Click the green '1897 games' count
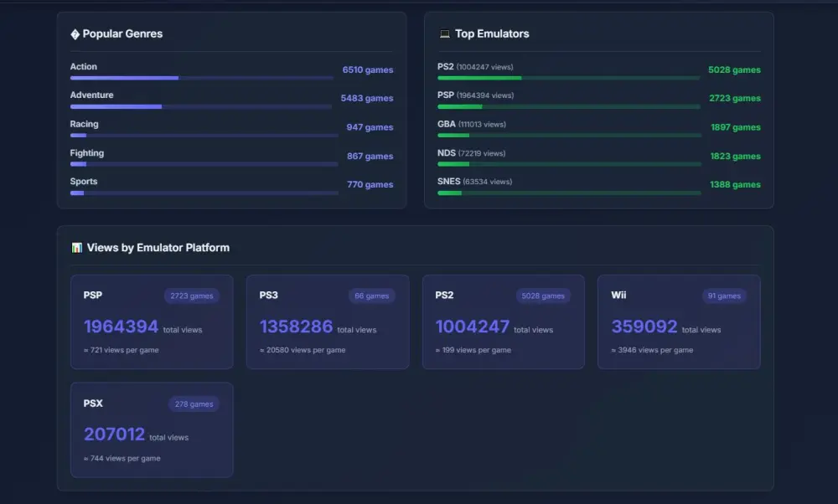This screenshot has width=838, height=504. (736, 127)
